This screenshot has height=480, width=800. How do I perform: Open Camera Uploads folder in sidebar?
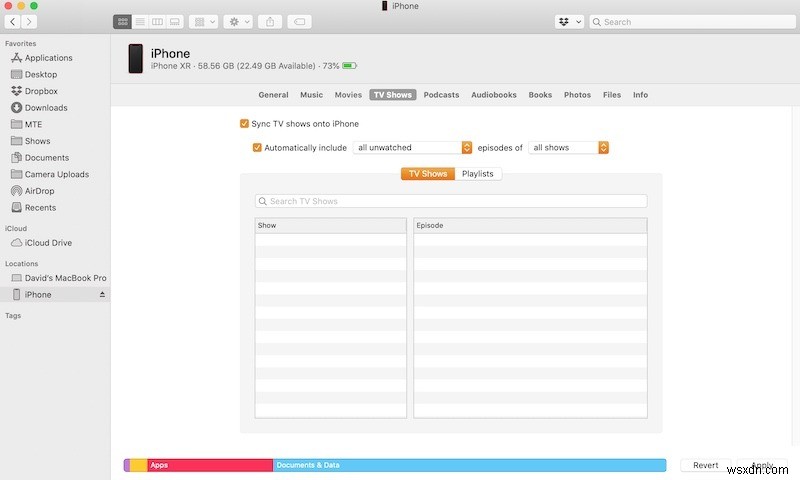click(x=57, y=174)
